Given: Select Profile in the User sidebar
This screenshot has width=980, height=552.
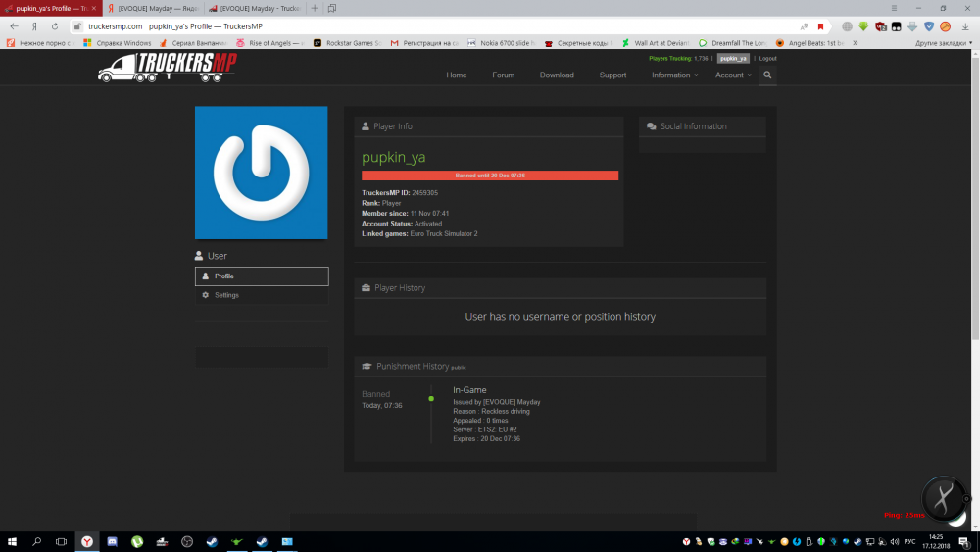Looking at the screenshot, I should pyautogui.click(x=262, y=276).
